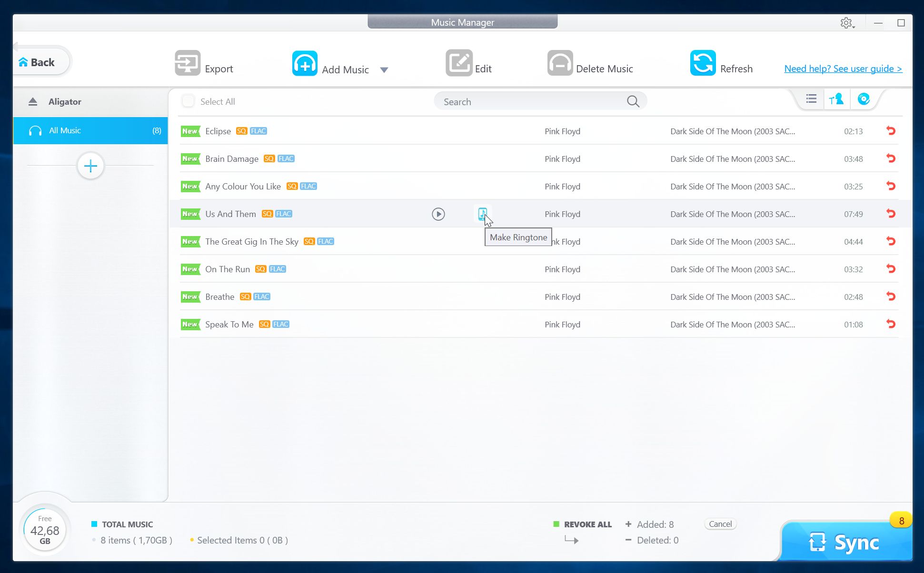The height and width of the screenshot is (573, 924).
Task: Select All Music in sidebar
Action: pyautogui.click(x=90, y=130)
